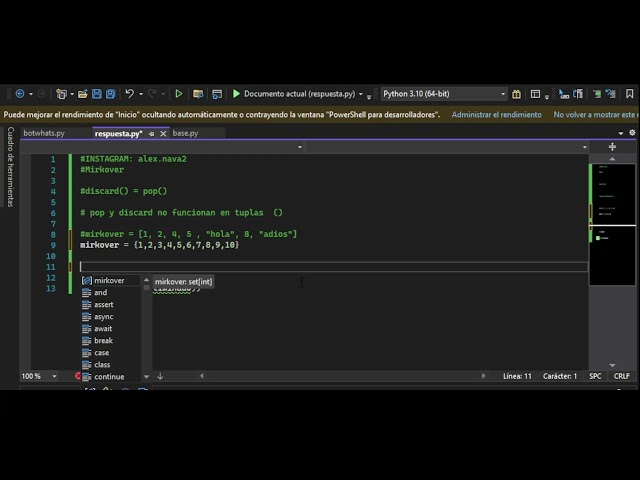The height and width of the screenshot is (480, 640).
Task: Click the outlined green Start without debugging icon
Action: [x=179, y=94]
